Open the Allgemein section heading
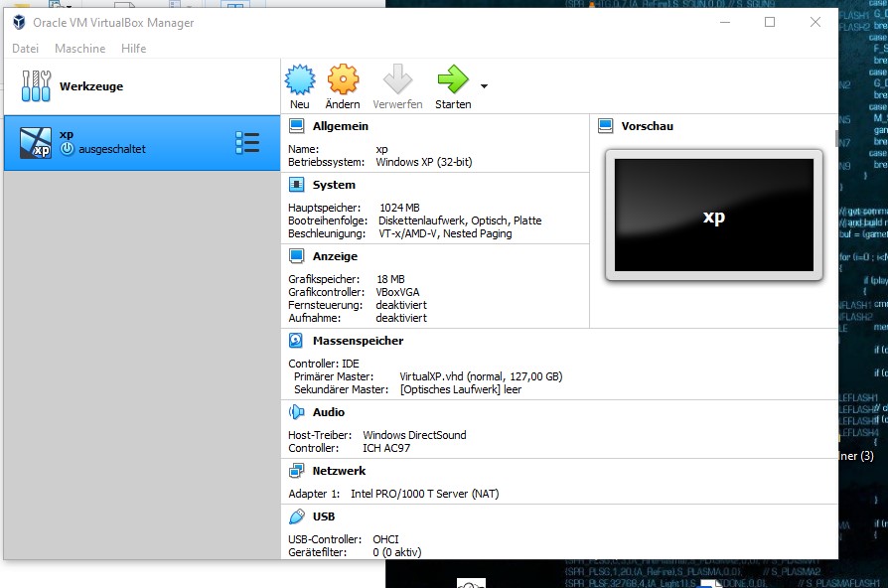Viewport: 888px width, 588px height. click(x=341, y=126)
